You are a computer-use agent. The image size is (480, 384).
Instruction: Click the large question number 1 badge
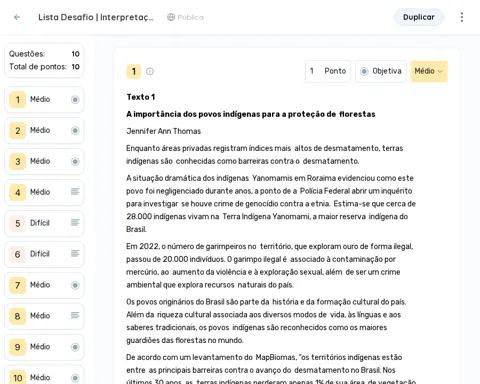(x=134, y=71)
